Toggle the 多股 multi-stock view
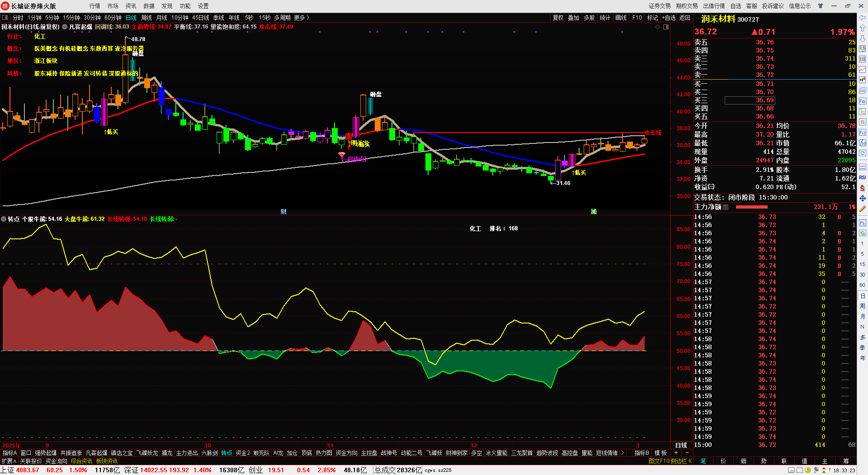Image resolution: width=868 pixels, height=475 pixels. click(589, 18)
